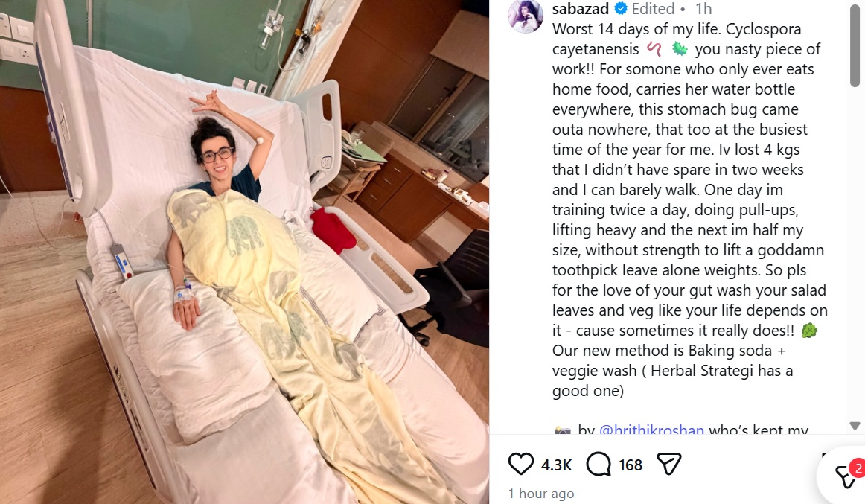Like the post with the heart icon

pos(520,465)
